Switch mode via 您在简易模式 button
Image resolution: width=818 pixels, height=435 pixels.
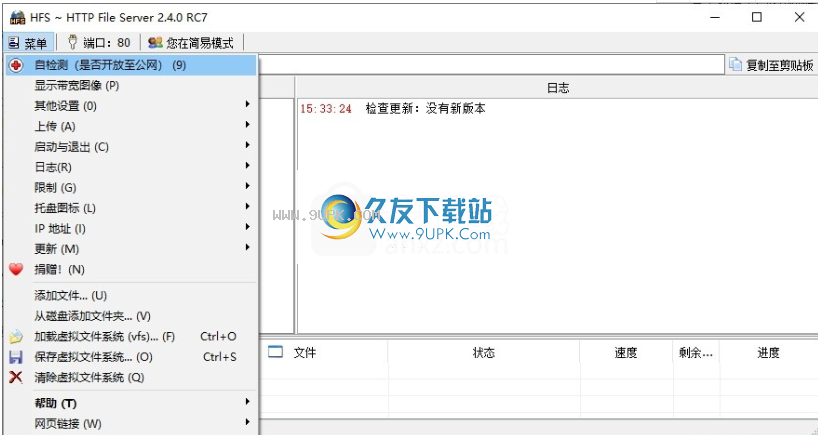point(191,43)
